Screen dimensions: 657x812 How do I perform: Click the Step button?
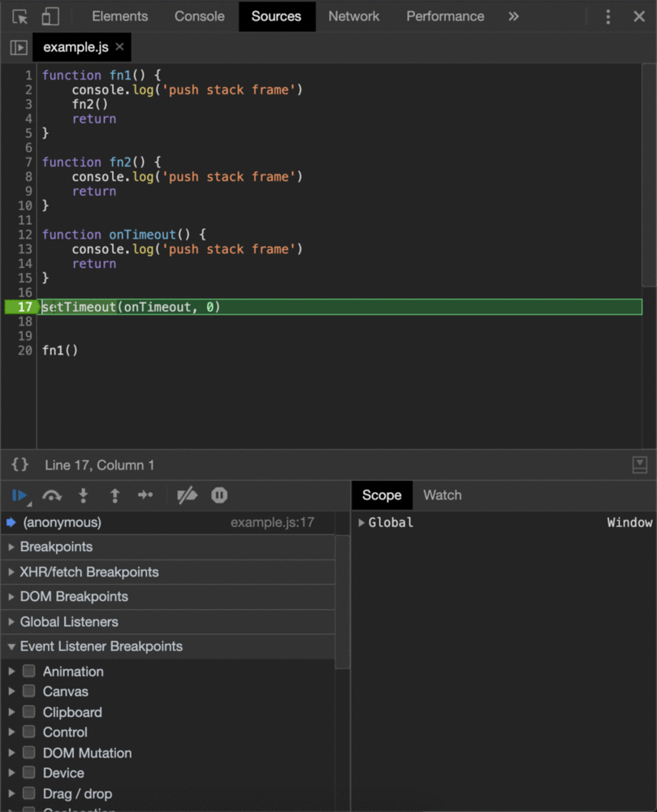tap(145, 495)
